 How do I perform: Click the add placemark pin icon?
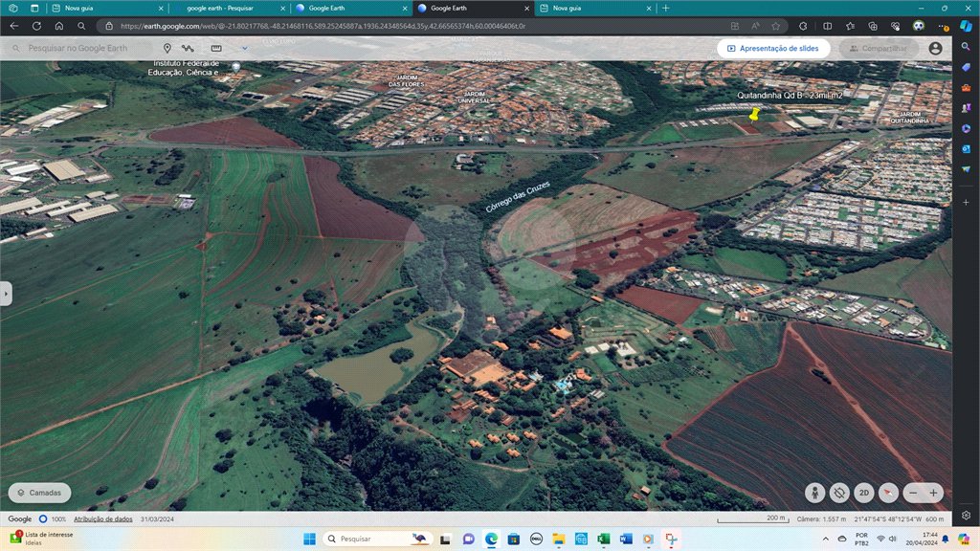click(x=167, y=48)
